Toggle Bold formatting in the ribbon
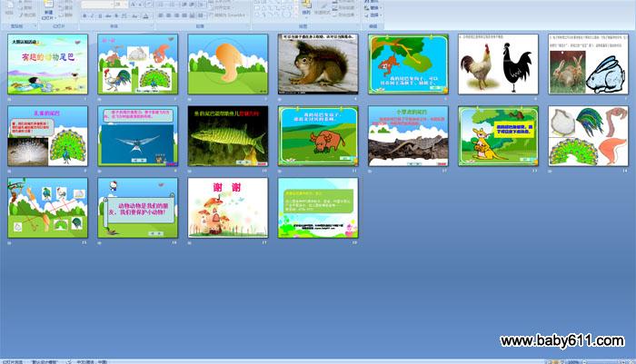 tap(84, 15)
